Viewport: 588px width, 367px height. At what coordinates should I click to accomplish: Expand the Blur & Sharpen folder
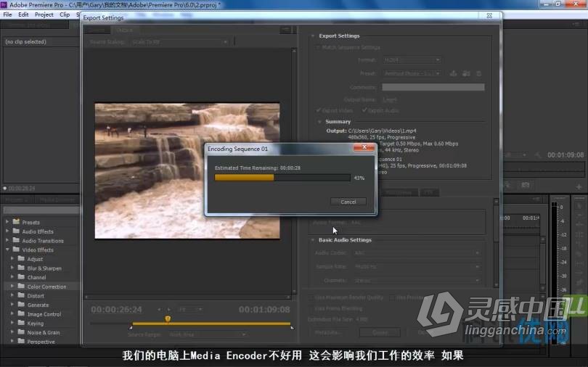point(12,268)
